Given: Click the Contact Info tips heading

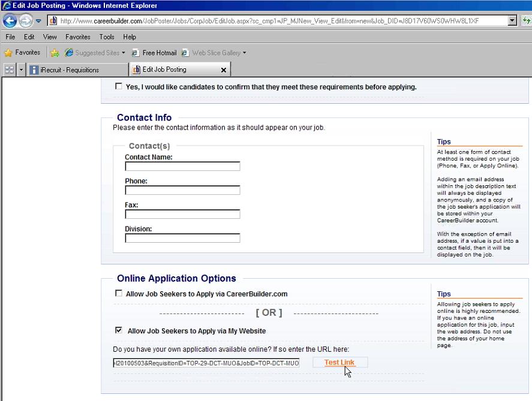Looking at the screenshot, I should 444,141.
